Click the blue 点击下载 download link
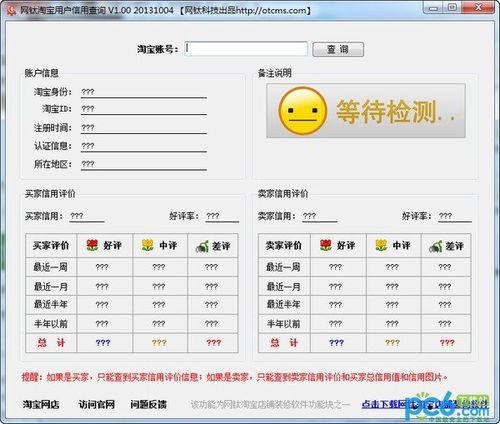The width and height of the screenshot is (500, 424). coord(425,404)
